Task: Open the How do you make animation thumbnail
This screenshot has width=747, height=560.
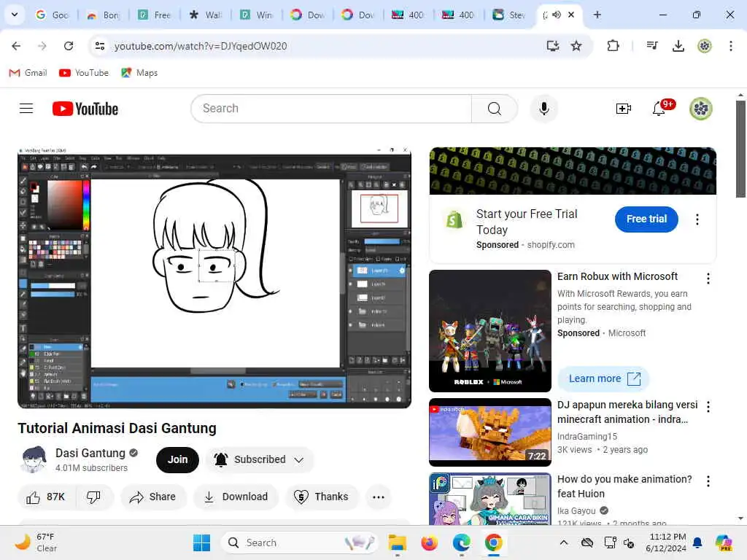Action: tap(489, 499)
